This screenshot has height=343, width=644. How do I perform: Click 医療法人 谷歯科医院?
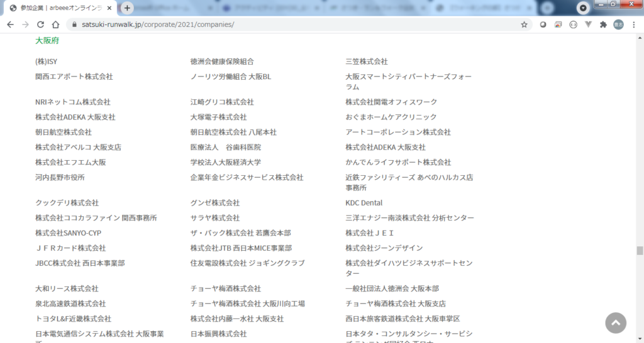tap(226, 147)
